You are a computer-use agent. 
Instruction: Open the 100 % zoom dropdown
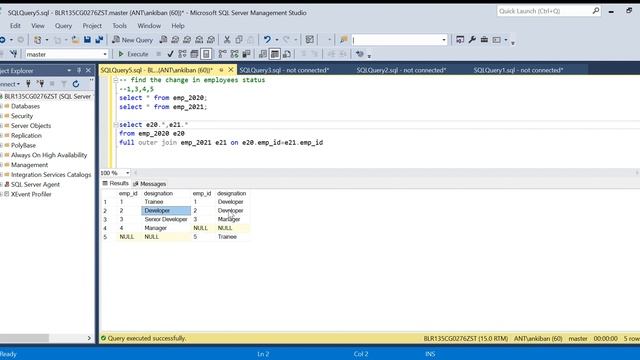click(x=127, y=173)
